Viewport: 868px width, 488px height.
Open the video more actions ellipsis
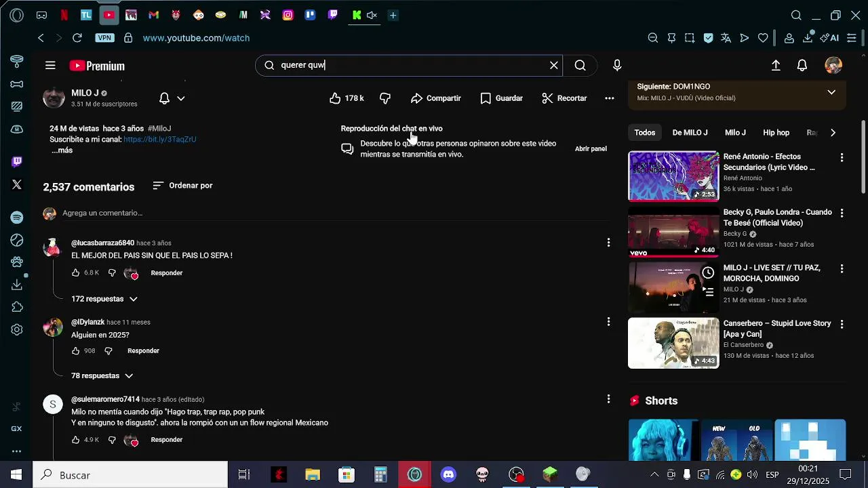(610, 98)
